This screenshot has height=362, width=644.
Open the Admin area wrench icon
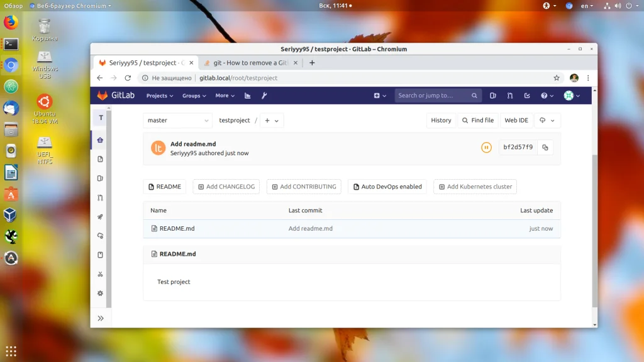pyautogui.click(x=264, y=96)
